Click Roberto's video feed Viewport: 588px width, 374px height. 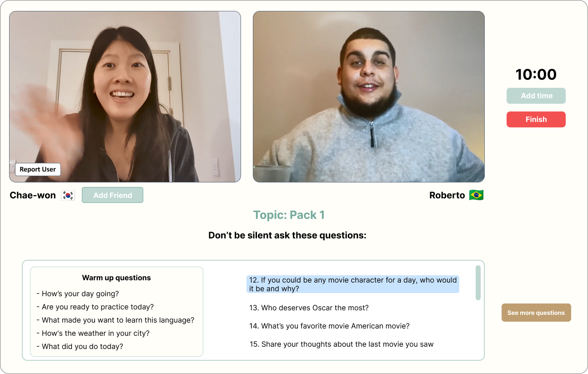coord(369,96)
